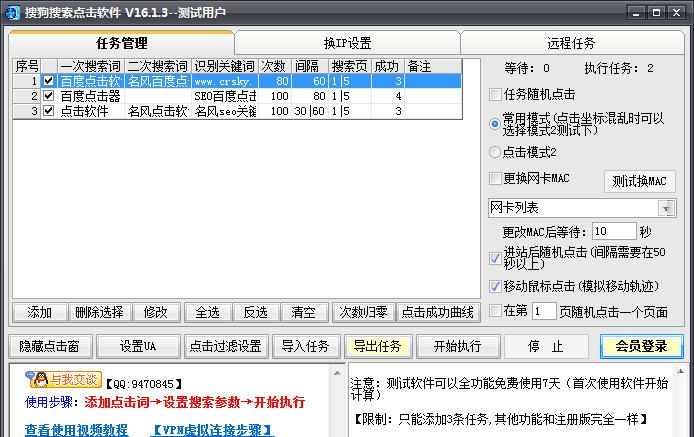Click the 更改MAC后等待 seconds field
This screenshot has width=694, height=437.
click(x=614, y=232)
